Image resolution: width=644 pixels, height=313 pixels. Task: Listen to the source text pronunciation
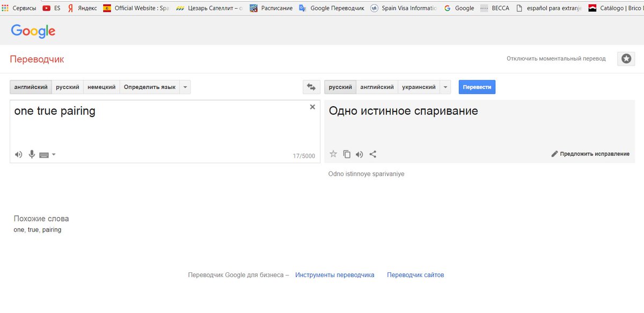[19, 154]
